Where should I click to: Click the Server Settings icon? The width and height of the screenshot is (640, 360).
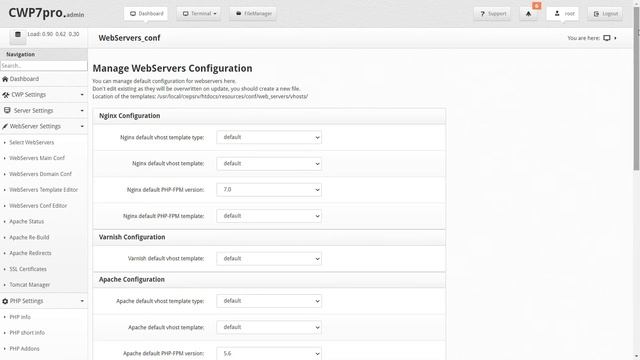tap(7, 110)
